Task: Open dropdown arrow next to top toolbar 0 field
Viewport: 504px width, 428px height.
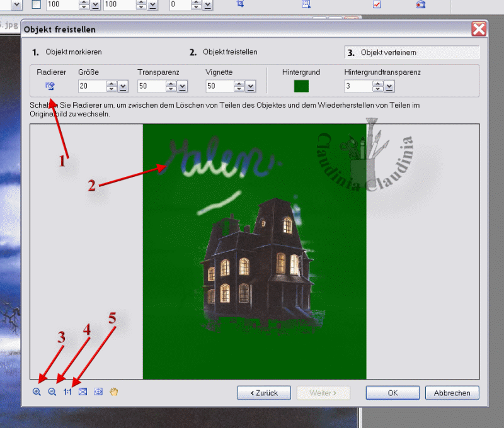Action: pyautogui.click(x=208, y=4)
